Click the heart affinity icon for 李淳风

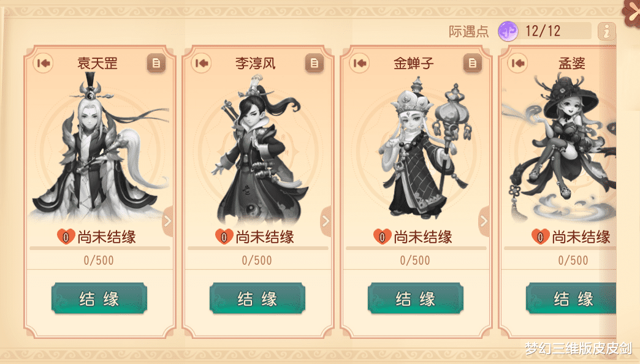pyautogui.click(x=224, y=237)
